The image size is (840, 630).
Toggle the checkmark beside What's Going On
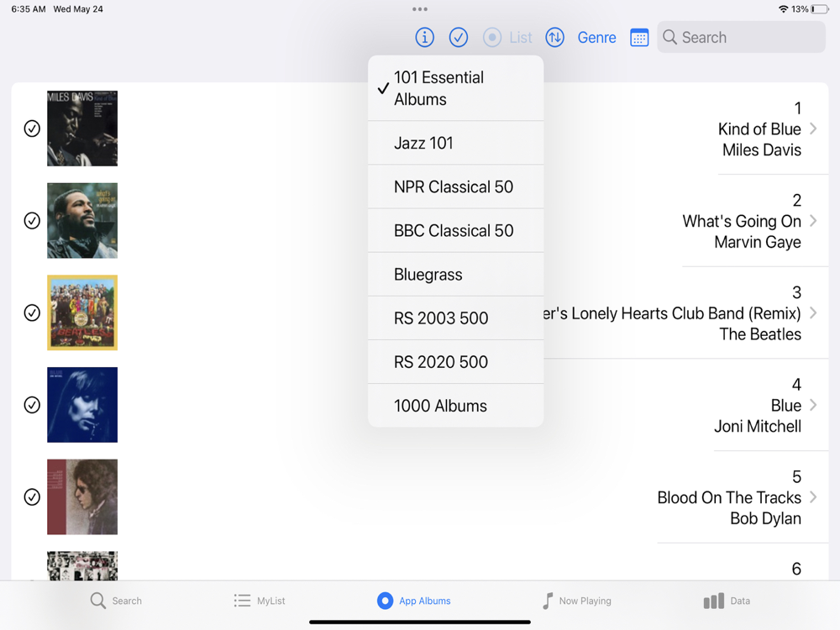click(x=32, y=221)
